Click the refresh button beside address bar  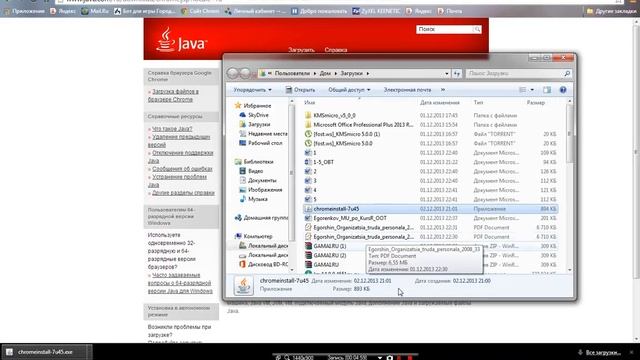click(x=457, y=73)
